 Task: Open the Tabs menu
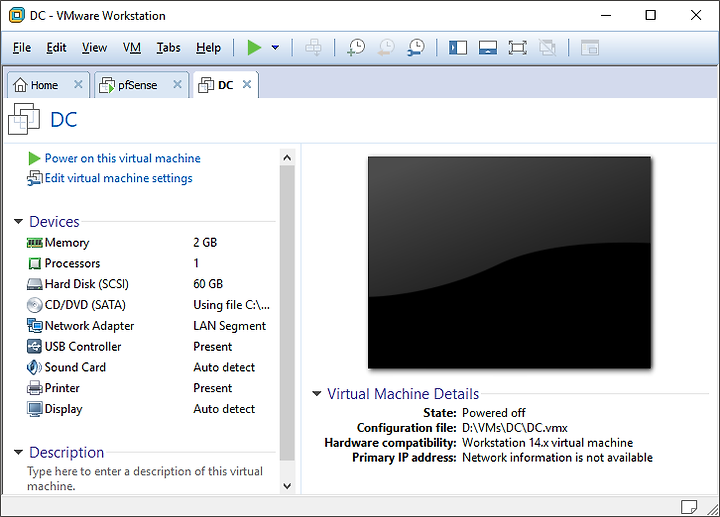(x=168, y=47)
